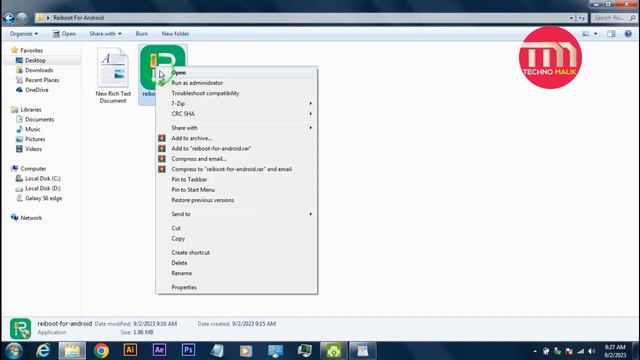Open the Windows Start button

tap(14, 351)
